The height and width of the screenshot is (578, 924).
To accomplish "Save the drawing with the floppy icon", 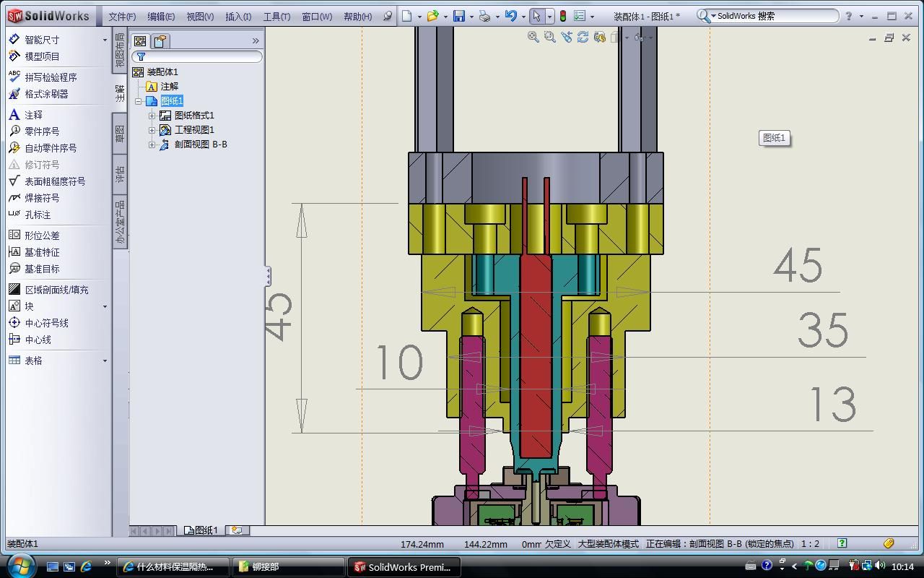I will pyautogui.click(x=459, y=16).
